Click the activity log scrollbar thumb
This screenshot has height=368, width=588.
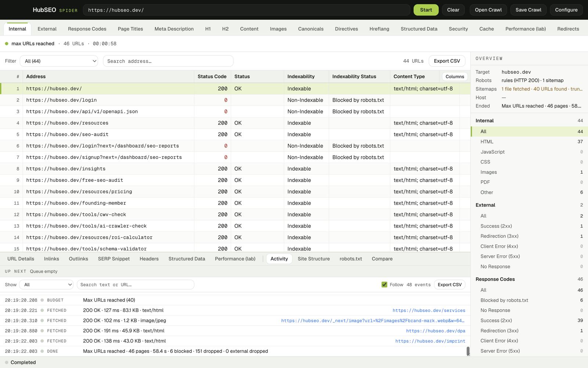tap(468, 351)
